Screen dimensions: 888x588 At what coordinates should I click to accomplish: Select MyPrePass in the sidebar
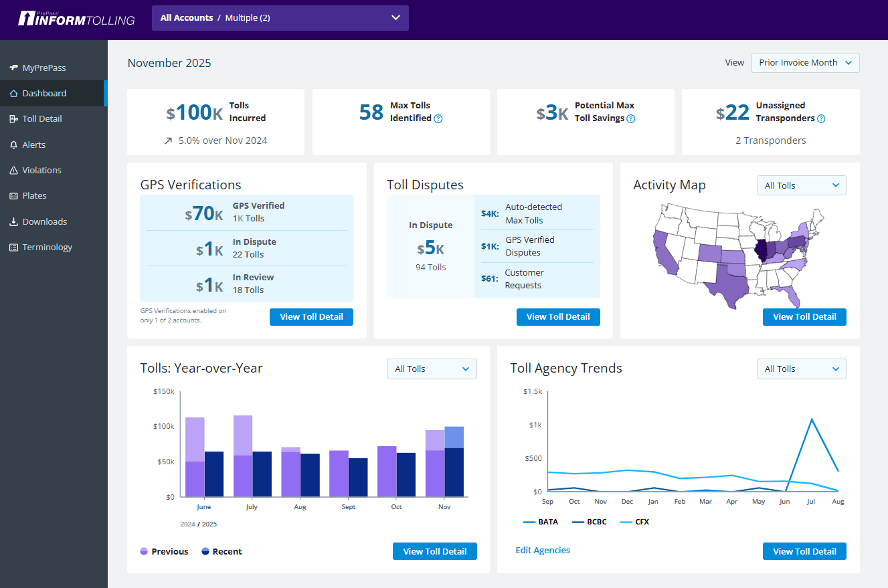15,68
